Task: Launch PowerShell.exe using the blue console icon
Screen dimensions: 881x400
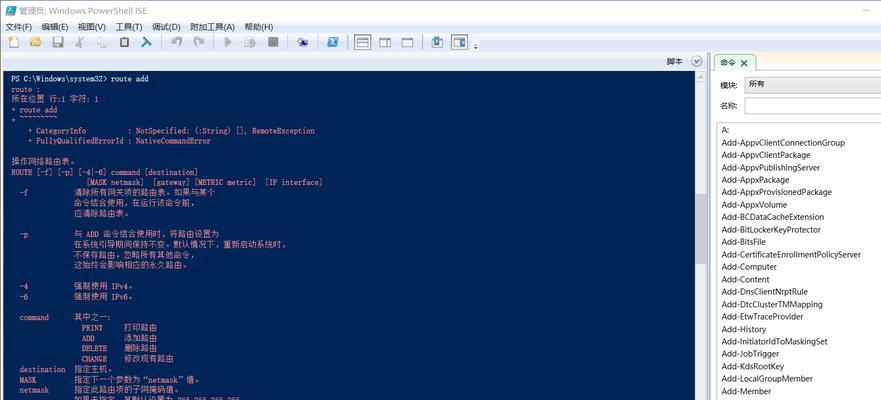Action: coord(333,42)
